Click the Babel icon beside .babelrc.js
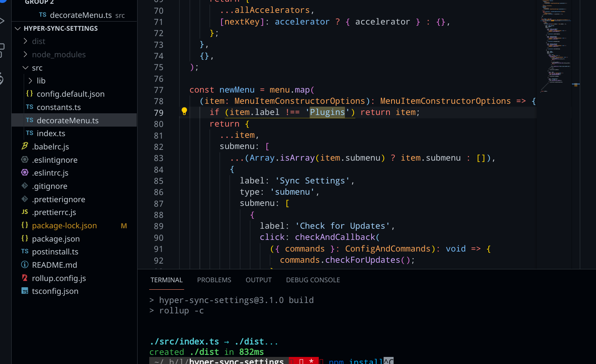 tap(24, 146)
